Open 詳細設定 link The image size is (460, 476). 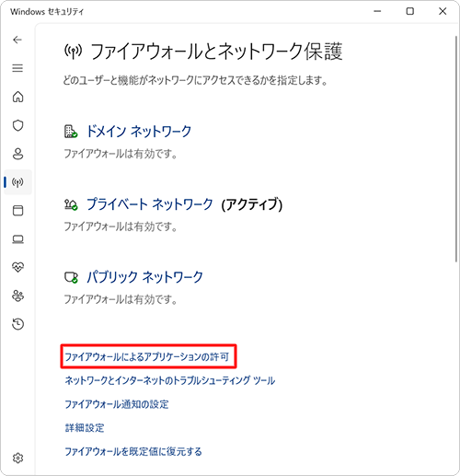coord(85,428)
